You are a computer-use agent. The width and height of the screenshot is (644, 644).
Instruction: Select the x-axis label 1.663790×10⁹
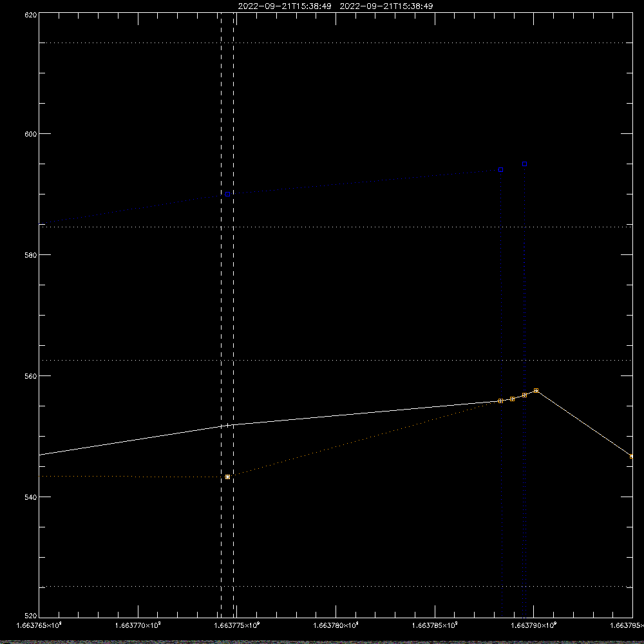[x=534, y=625]
